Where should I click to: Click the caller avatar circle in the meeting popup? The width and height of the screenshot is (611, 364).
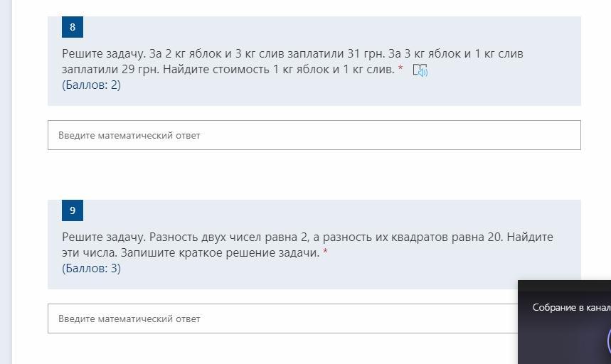(609, 341)
